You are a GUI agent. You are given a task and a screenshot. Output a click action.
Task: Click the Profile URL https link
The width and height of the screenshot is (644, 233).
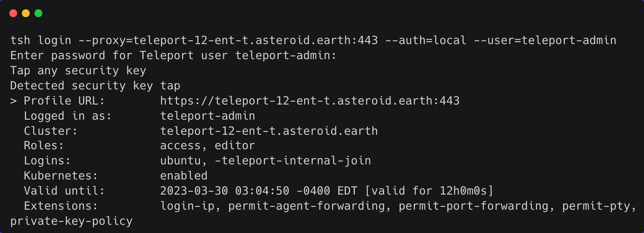310,101
